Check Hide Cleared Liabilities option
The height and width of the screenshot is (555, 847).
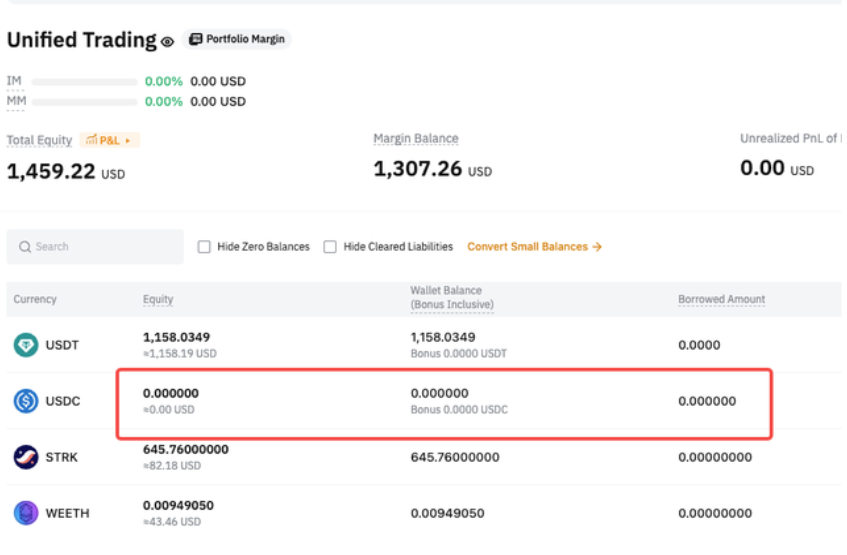330,247
